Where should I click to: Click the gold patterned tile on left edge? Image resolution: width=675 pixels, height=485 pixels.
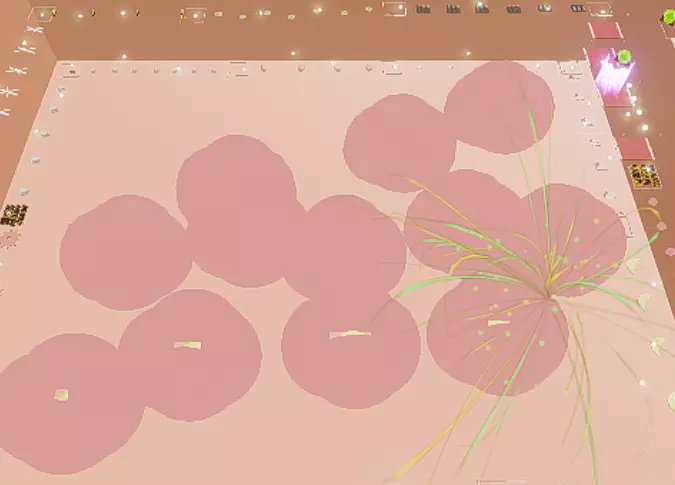(x=14, y=214)
